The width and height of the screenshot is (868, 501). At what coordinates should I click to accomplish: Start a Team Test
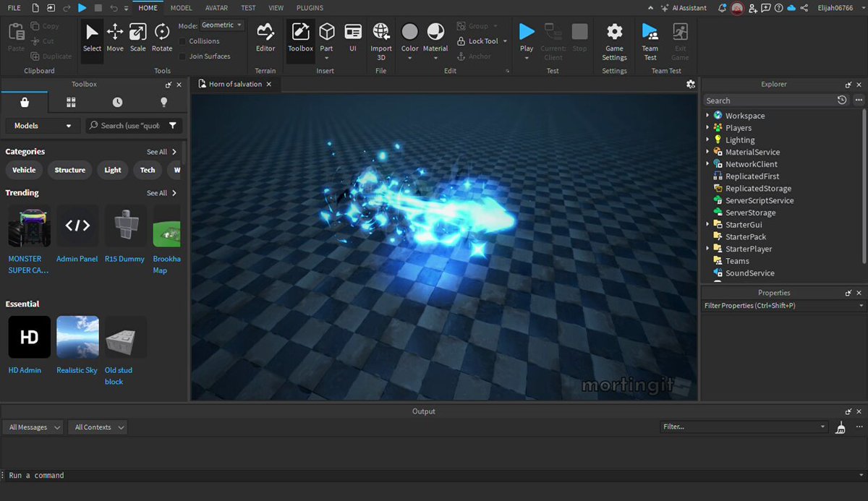650,42
